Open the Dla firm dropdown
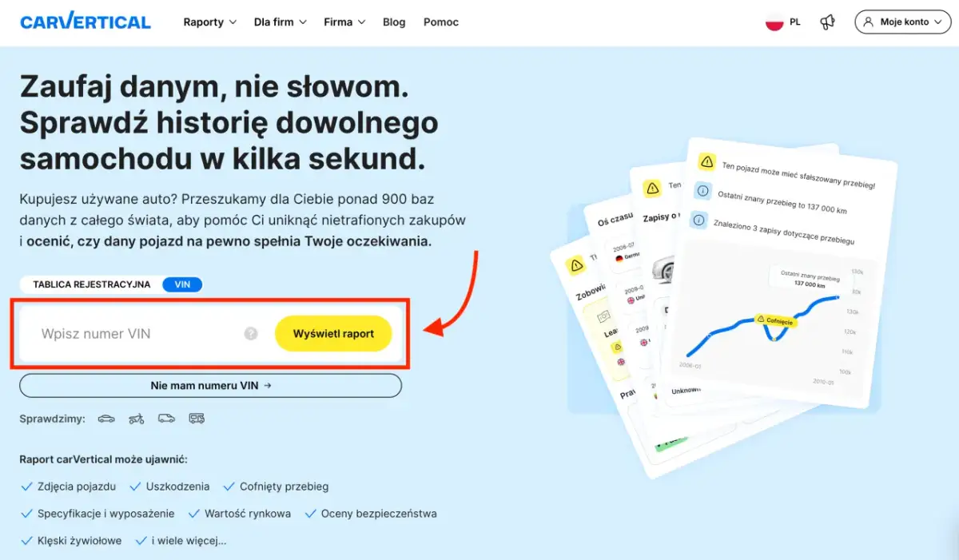 pos(280,22)
